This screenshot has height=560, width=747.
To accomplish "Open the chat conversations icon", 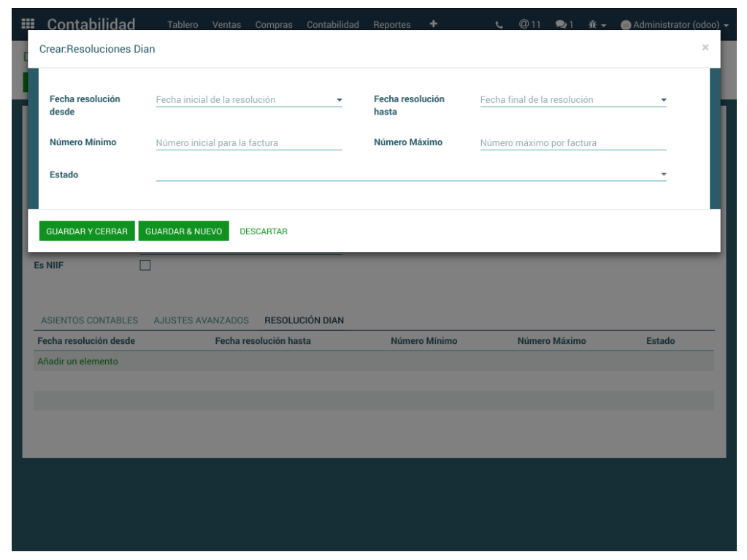I will pyautogui.click(x=564, y=25).
